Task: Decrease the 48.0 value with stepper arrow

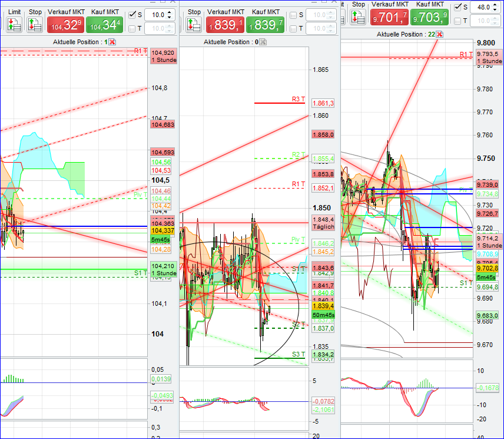Action: click(495, 11)
